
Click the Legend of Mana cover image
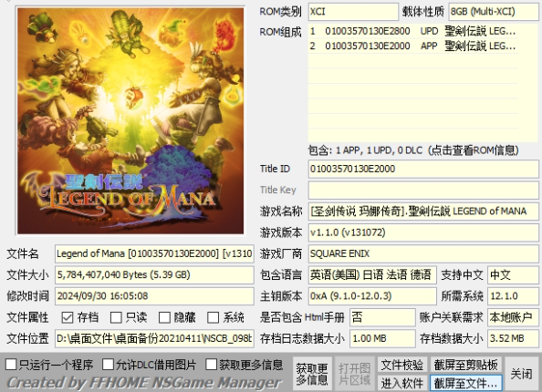tap(130, 120)
